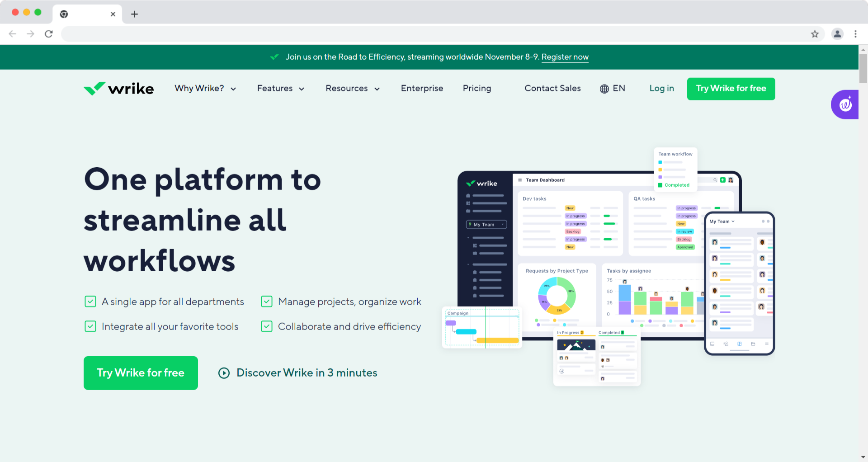
Task: Reload the page with the refresh icon
Action: pyautogui.click(x=49, y=34)
